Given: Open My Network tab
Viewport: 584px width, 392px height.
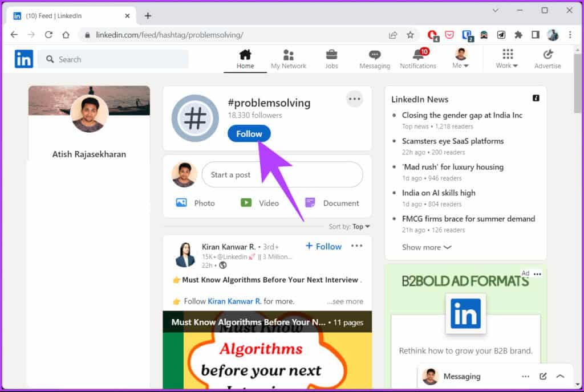Looking at the screenshot, I should (x=288, y=59).
